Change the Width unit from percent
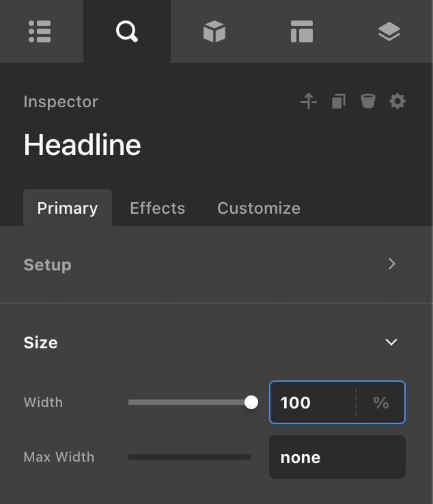The image size is (433, 504). (x=381, y=402)
